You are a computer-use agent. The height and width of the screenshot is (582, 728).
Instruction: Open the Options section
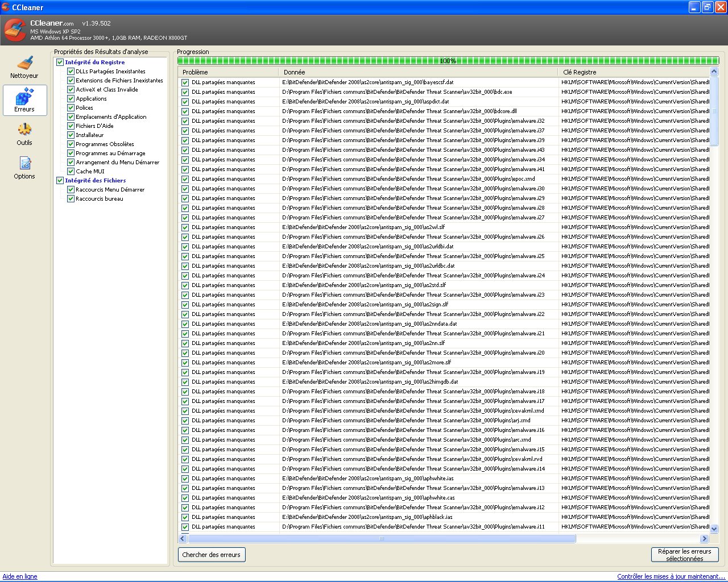24,168
